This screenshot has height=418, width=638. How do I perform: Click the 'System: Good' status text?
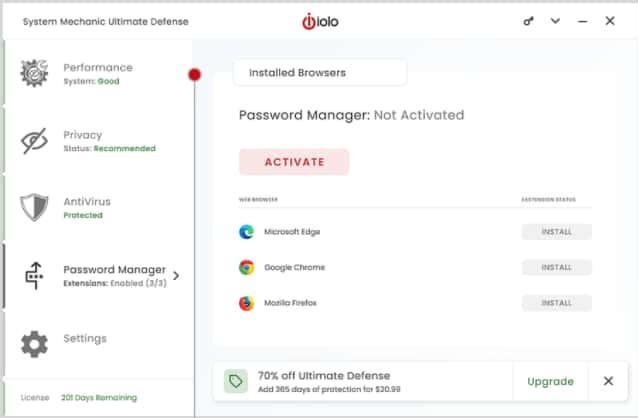pyautogui.click(x=92, y=81)
